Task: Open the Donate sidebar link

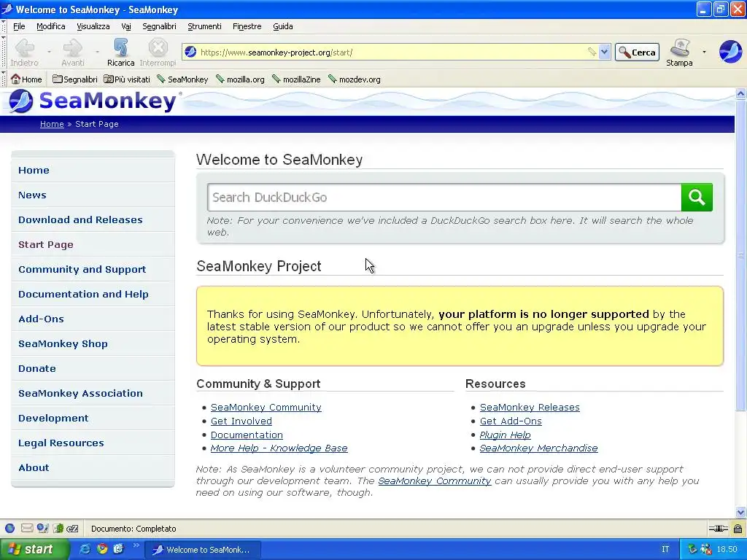Action: click(37, 368)
